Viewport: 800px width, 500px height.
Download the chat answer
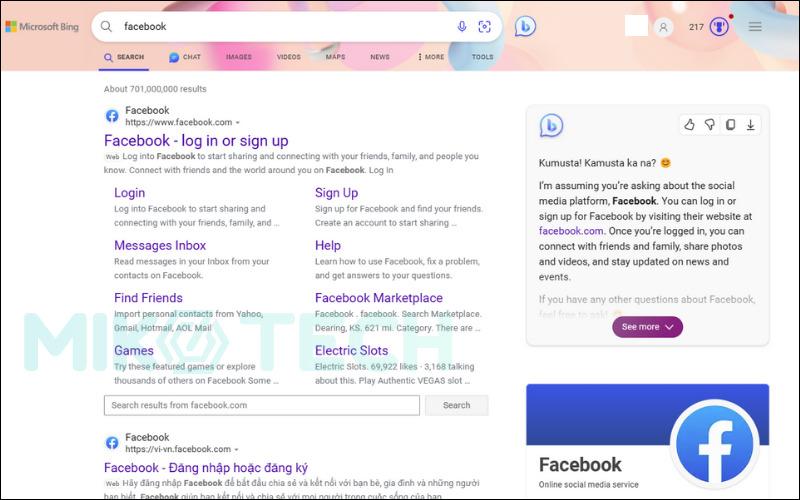pos(751,125)
